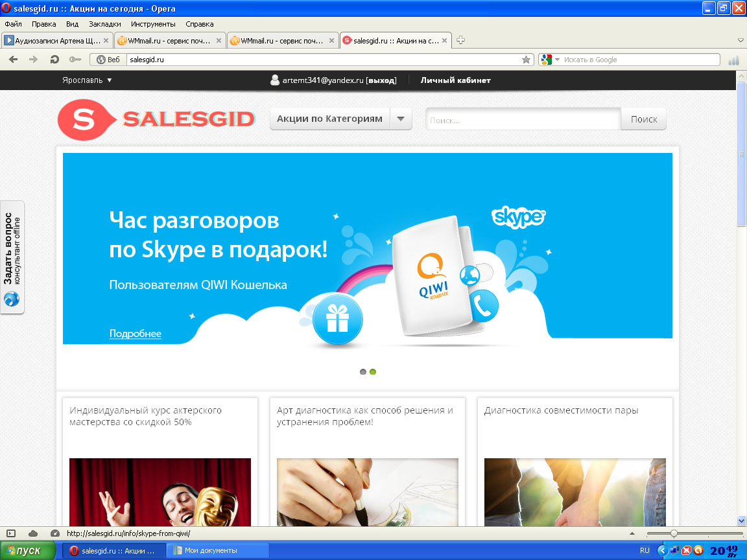The width and height of the screenshot is (747, 560).
Task: Switch to the Аудиозаписи Артема tab
Action: [x=57, y=40]
